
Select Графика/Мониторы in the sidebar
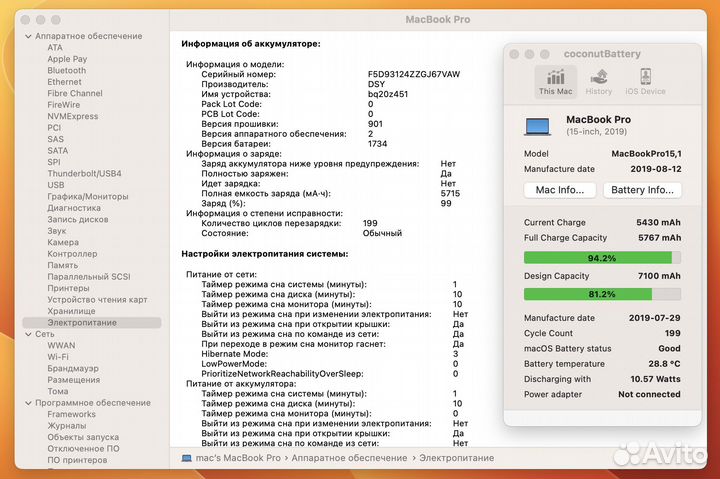pyautogui.click(x=87, y=197)
